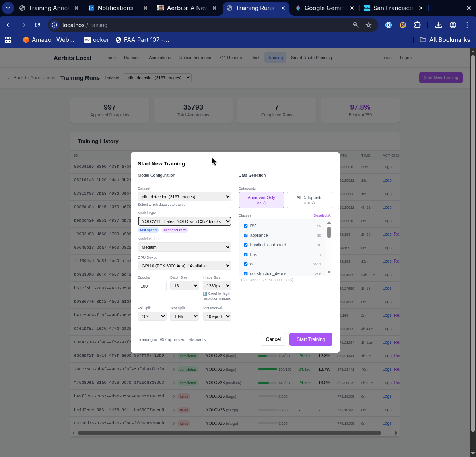
Task: Bookmark the page with the star icon
Action: pyautogui.click(x=369, y=25)
